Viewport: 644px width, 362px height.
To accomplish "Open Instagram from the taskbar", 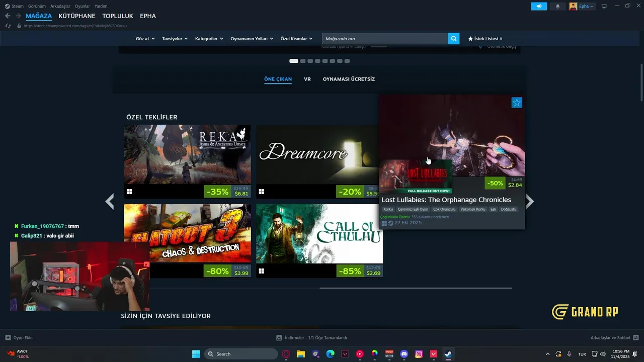I will [x=419, y=354].
